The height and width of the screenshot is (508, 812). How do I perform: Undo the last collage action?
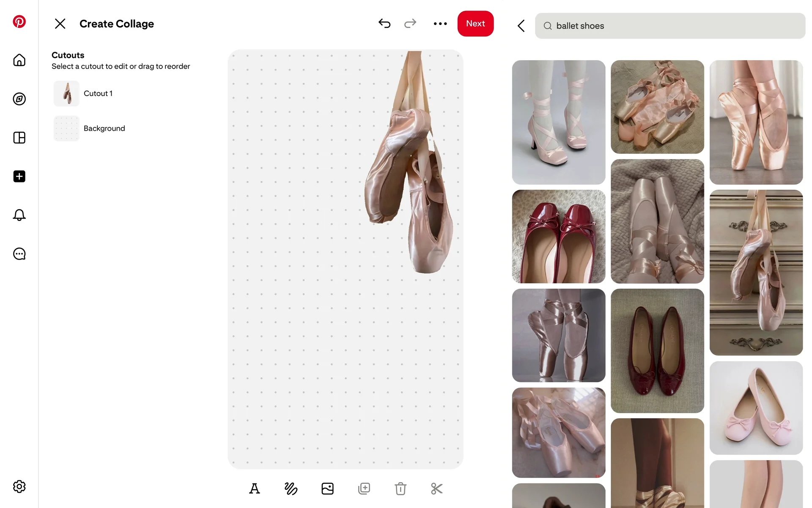pos(384,24)
